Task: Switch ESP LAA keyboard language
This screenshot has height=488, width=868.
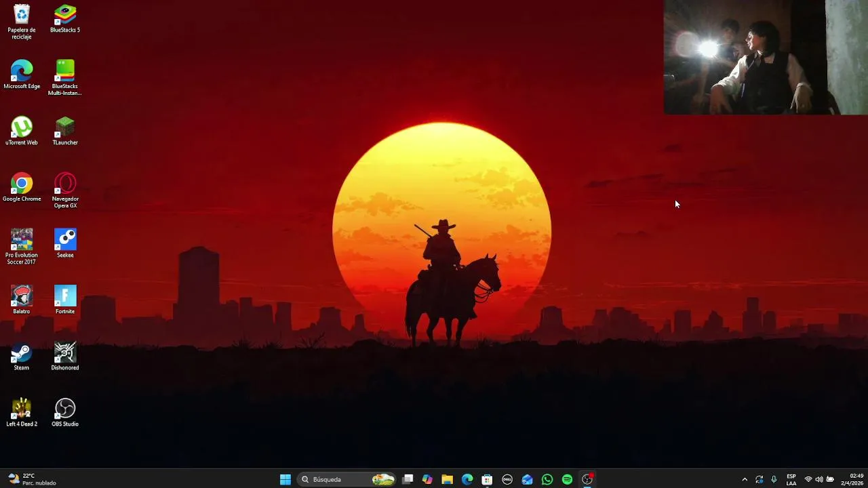Action: pyautogui.click(x=791, y=479)
